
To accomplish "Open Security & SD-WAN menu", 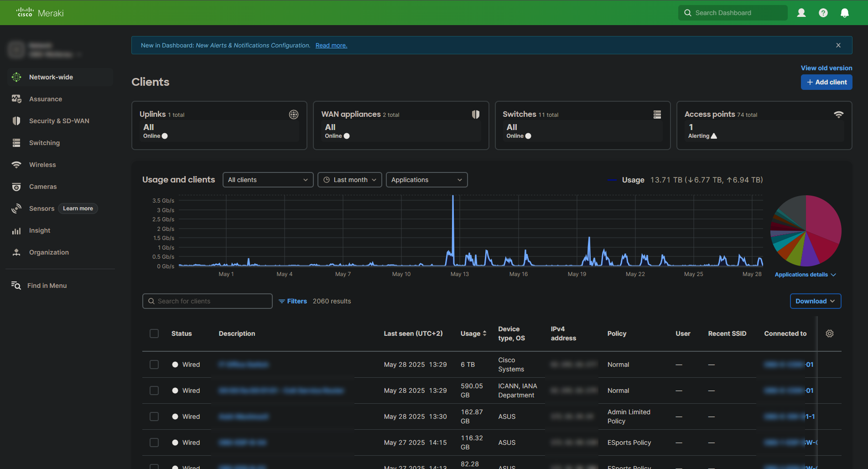I will pyautogui.click(x=59, y=121).
